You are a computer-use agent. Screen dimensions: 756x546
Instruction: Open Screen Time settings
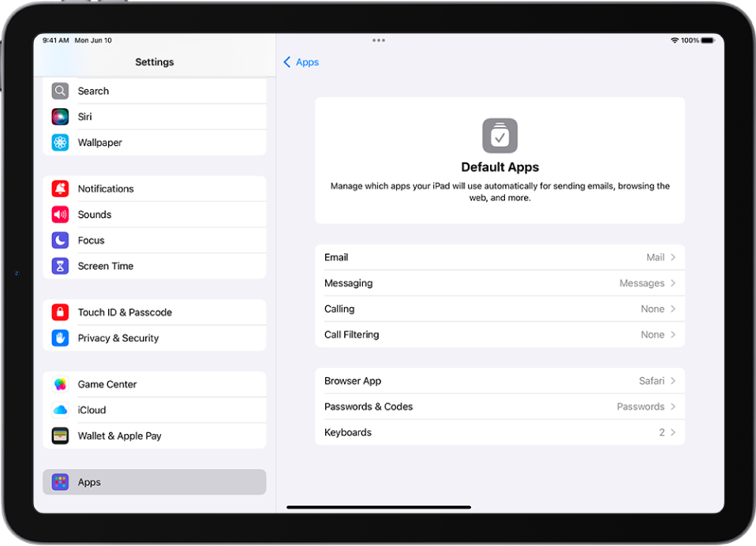[155, 266]
